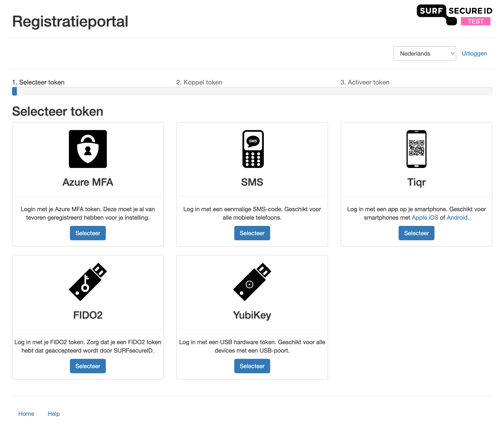504x424 pixels.
Task: Click the SMS phone icon
Action: (253, 149)
